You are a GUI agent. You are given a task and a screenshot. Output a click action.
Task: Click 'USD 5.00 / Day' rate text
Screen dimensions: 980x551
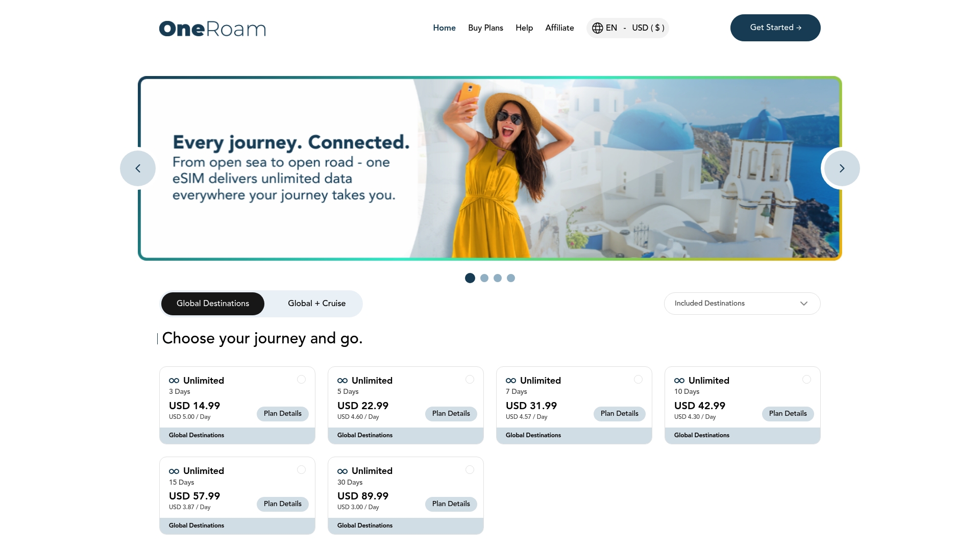point(190,417)
